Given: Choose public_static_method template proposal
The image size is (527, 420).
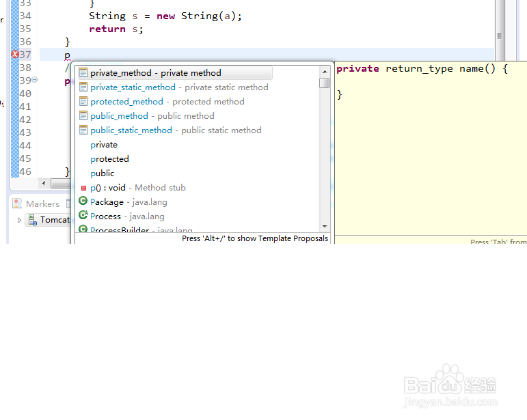Looking at the screenshot, I should click(176, 130).
